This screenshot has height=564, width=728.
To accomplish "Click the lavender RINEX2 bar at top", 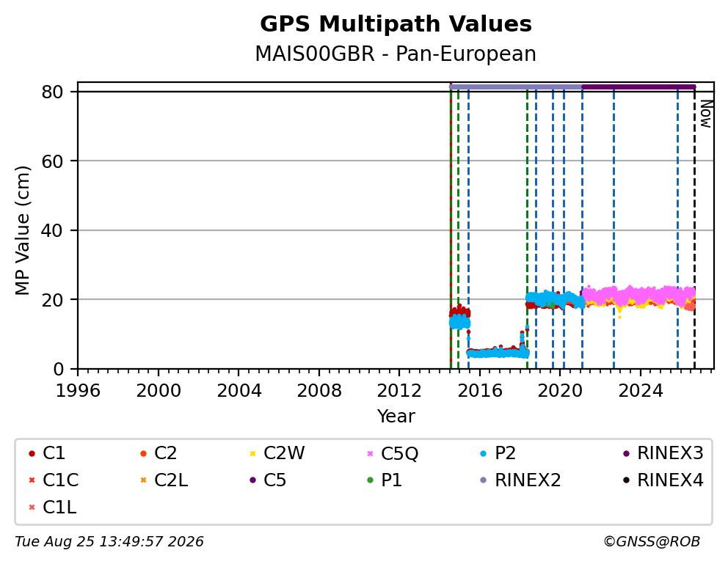I will click(515, 87).
